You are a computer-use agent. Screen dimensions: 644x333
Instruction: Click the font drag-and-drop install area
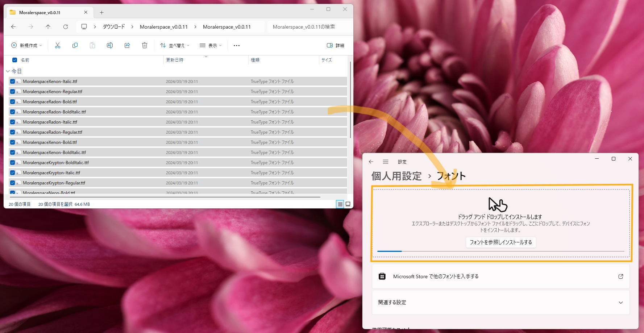(501, 223)
